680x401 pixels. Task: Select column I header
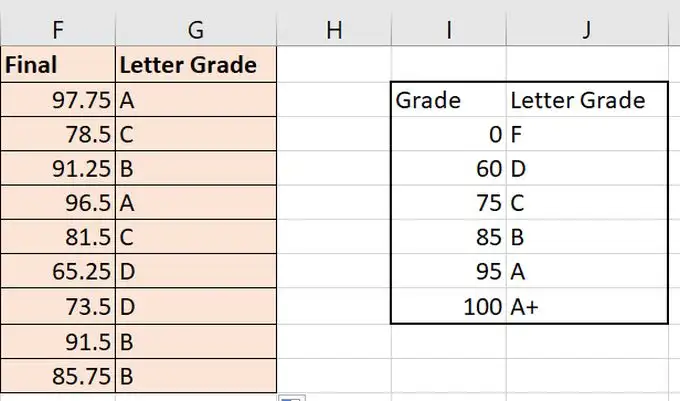pos(448,29)
